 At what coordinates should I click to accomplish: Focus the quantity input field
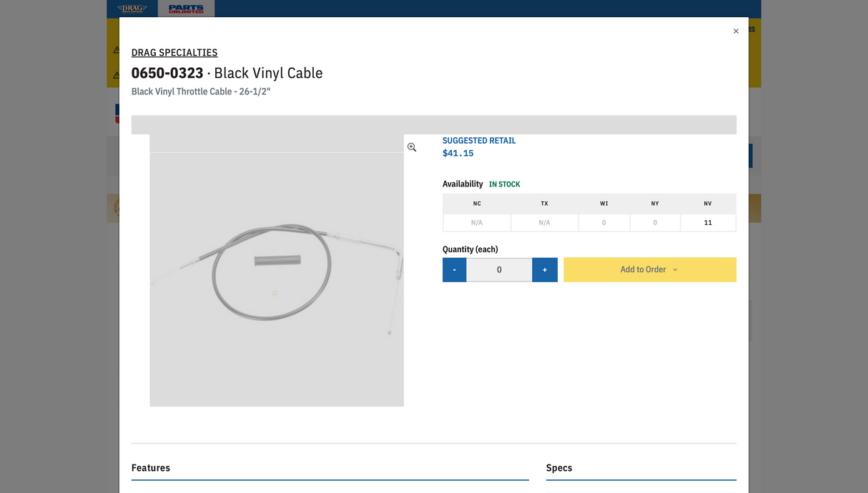[499, 270]
